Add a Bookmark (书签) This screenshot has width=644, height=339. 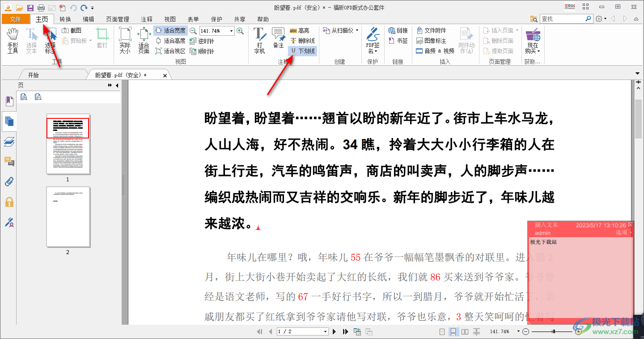tap(398, 41)
